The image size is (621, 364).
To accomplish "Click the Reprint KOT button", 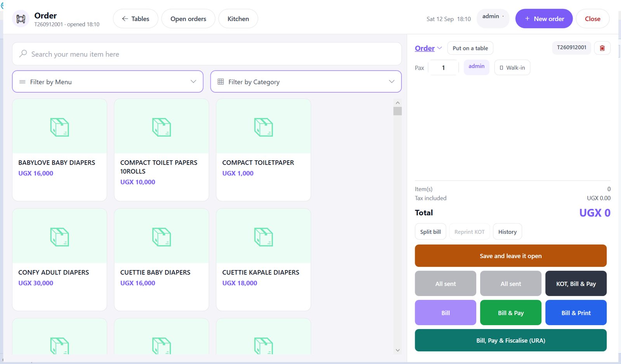I will 470,232.
